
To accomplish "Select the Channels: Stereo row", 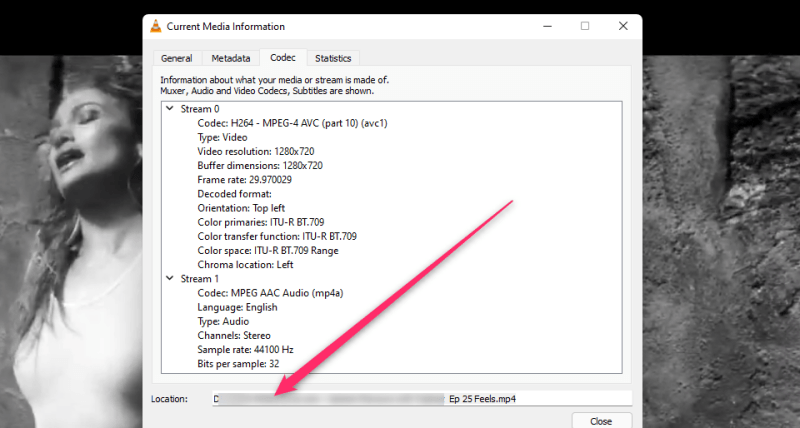I will (234, 335).
